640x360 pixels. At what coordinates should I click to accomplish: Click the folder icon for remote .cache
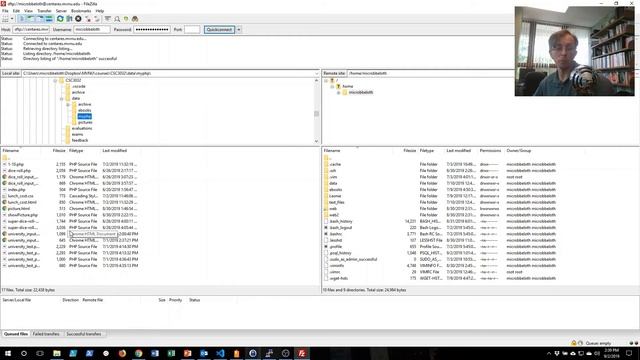326,164
